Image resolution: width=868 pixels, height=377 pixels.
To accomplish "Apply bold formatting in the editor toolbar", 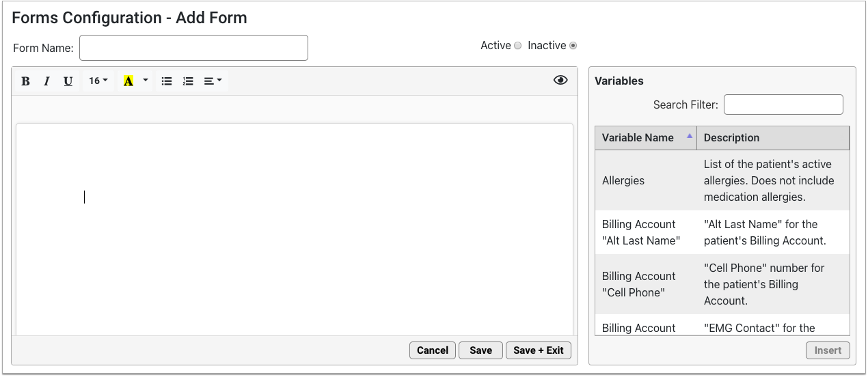I will point(26,81).
